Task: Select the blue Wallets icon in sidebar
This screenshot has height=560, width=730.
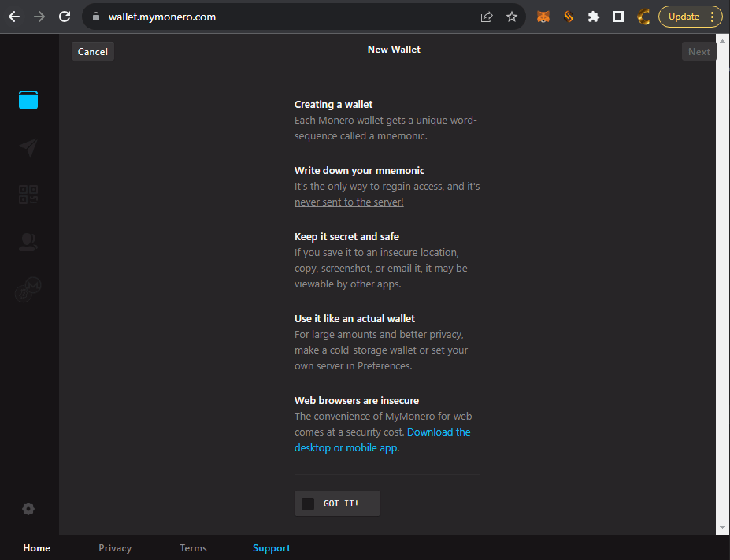Action: (x=28, y=100)
